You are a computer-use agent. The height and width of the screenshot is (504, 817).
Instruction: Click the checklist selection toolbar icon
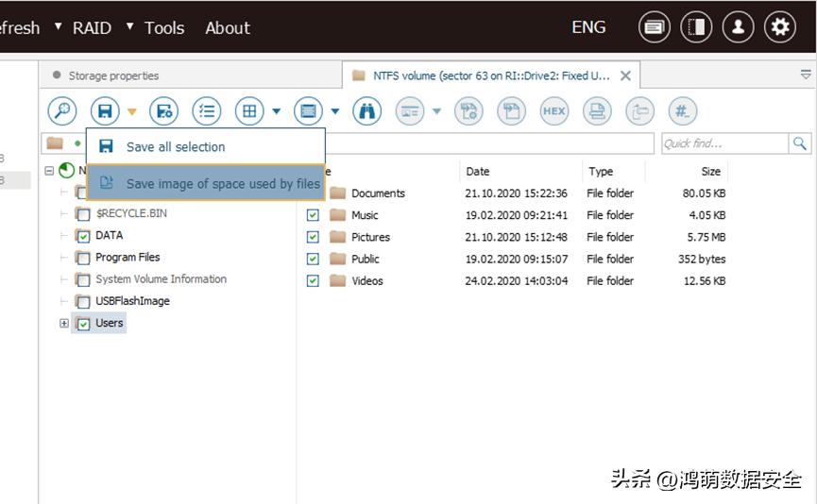[207, 111]
